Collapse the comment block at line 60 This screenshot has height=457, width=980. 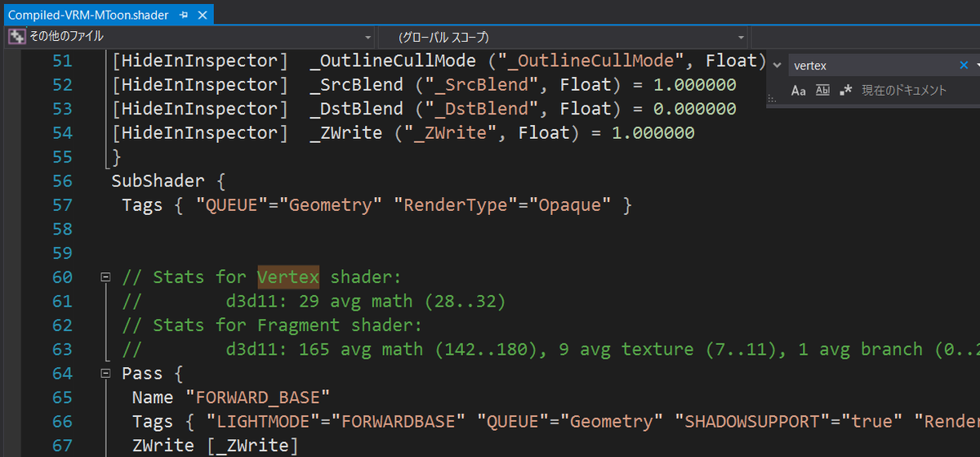click(x=105, y=277)
